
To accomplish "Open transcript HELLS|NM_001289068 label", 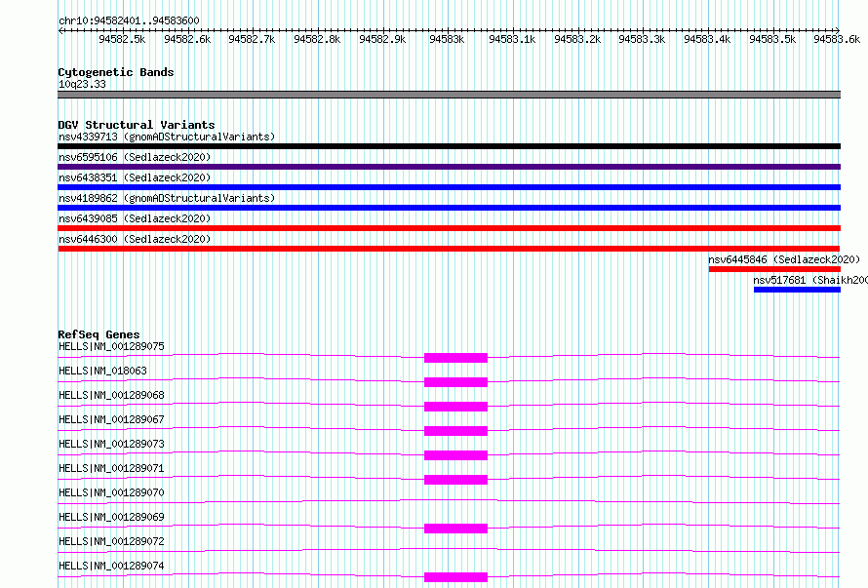I will (x=111, y=395).
